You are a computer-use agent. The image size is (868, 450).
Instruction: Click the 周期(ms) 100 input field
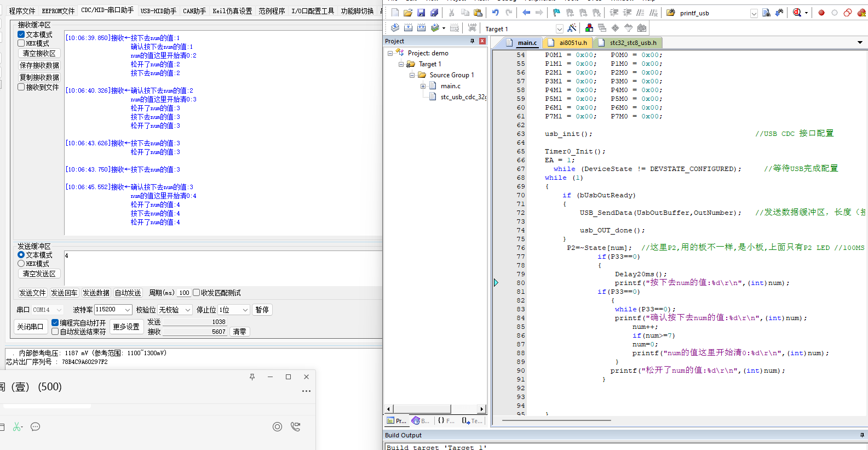[x=184, y=293]
